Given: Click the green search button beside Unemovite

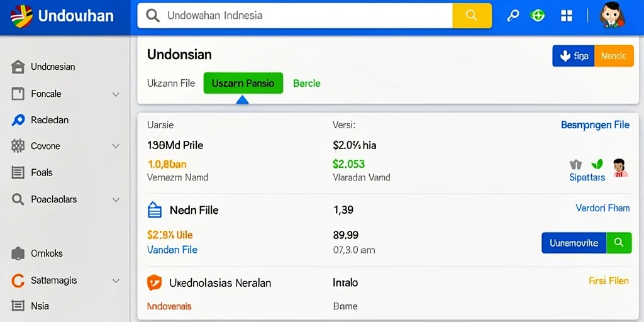Looking at the screenshot, I should [619, 243].
